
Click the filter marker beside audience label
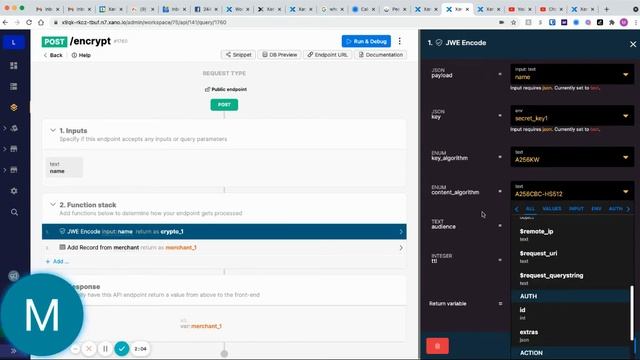[x=500, y=225]
